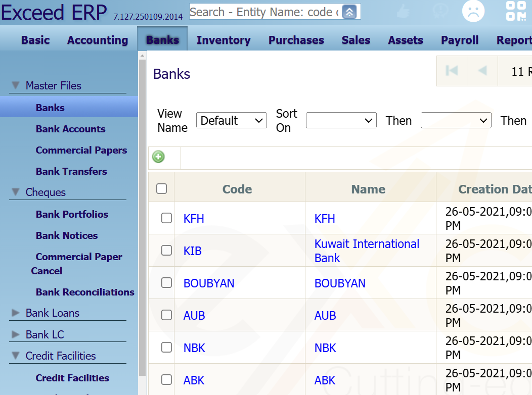
Task: Open Bank Reconciliations in sidebar
Action: point(85,292)
